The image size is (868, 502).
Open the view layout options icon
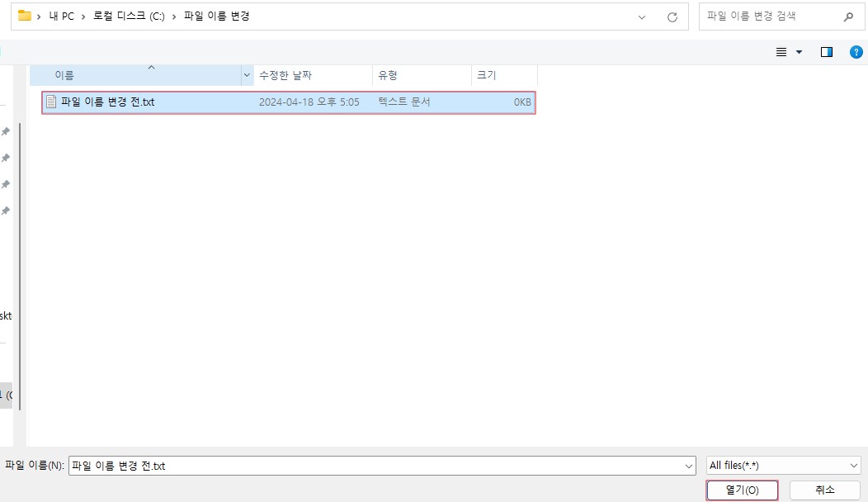pyautogui.click(x=781, y=52)
